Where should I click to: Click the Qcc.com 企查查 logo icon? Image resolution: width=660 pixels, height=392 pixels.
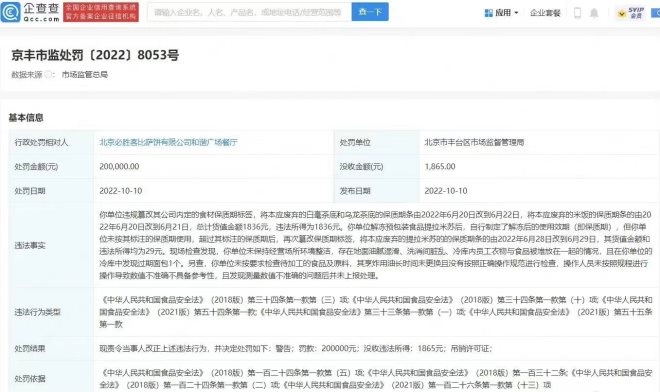[x=11, y=12]
